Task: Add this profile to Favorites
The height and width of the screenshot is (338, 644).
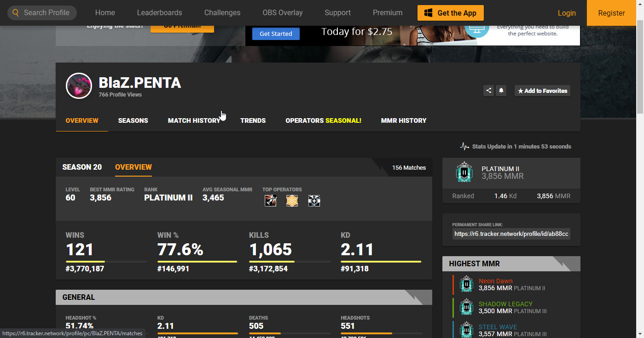Action: (x=542, y=91)
